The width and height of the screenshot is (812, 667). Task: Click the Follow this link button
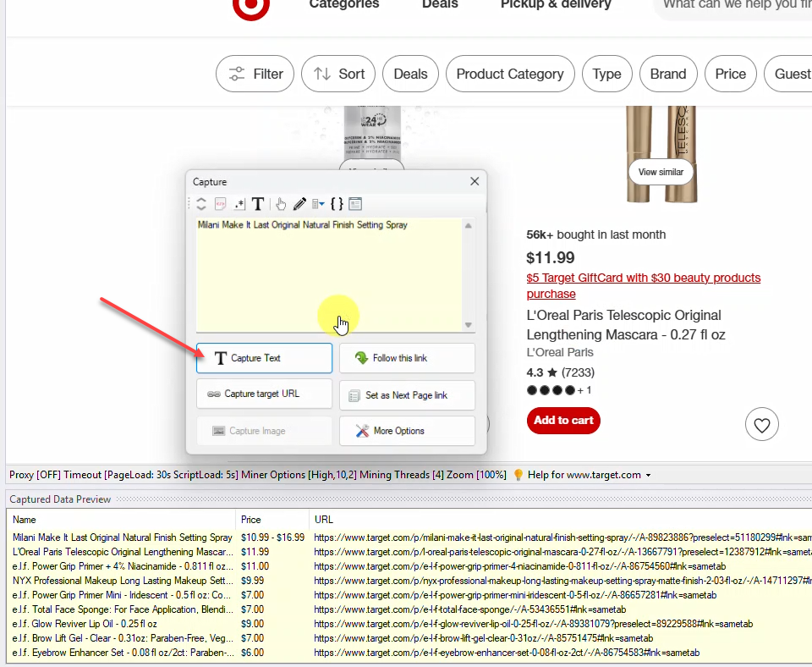pos(407,358)
